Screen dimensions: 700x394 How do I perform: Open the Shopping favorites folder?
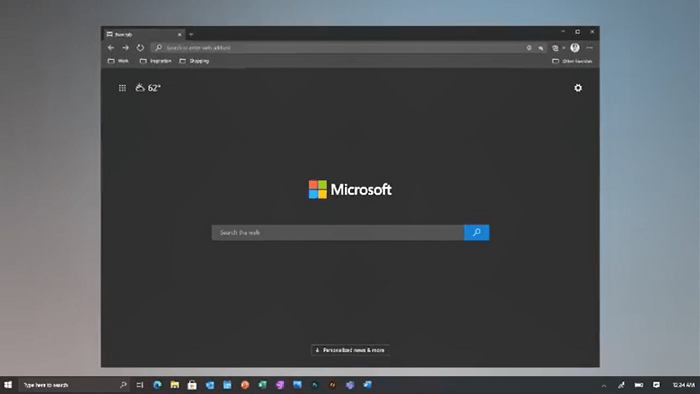tap(194, 61)
